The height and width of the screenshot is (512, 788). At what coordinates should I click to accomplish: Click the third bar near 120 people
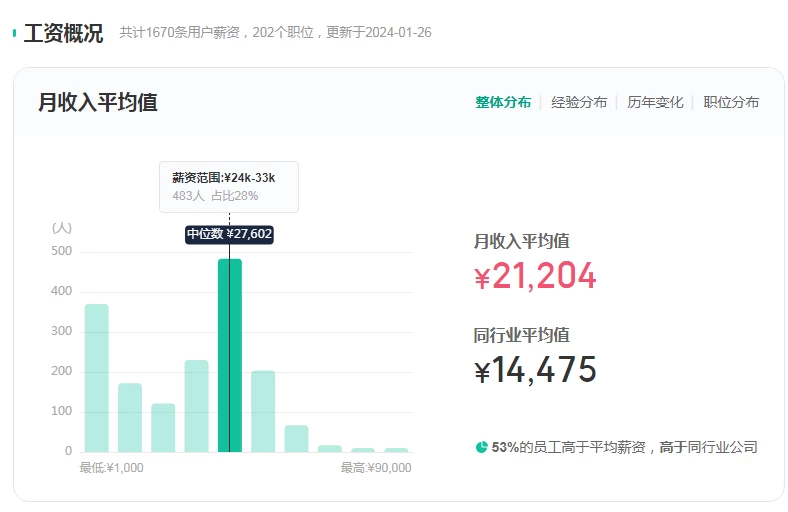[163, 428]
